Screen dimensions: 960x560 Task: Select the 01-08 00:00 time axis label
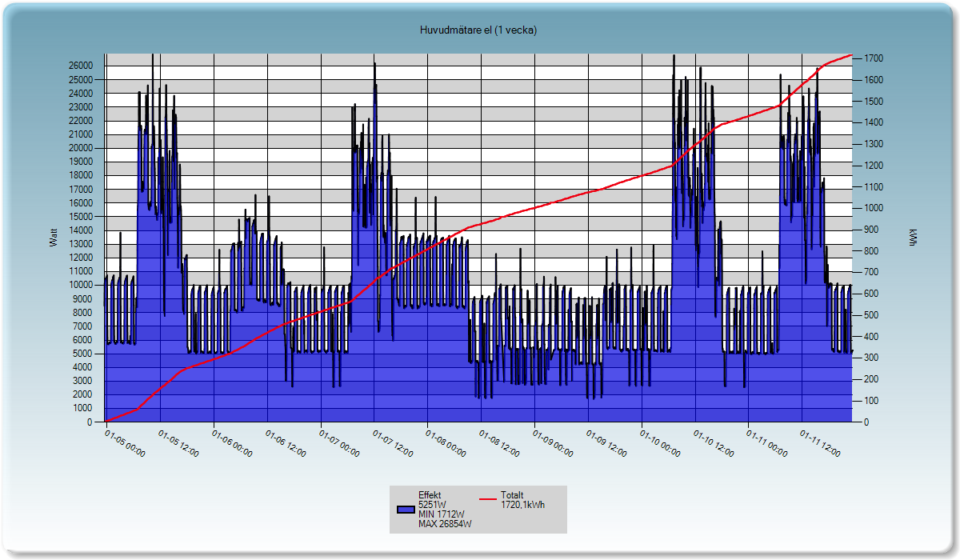446,442
